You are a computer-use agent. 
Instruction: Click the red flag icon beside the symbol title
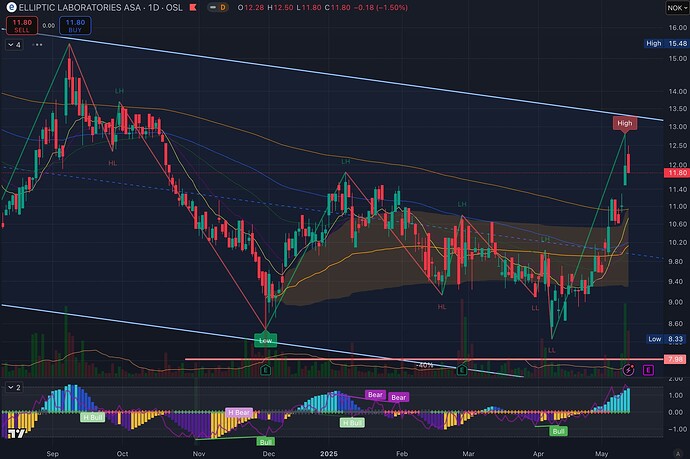point(193,7)
